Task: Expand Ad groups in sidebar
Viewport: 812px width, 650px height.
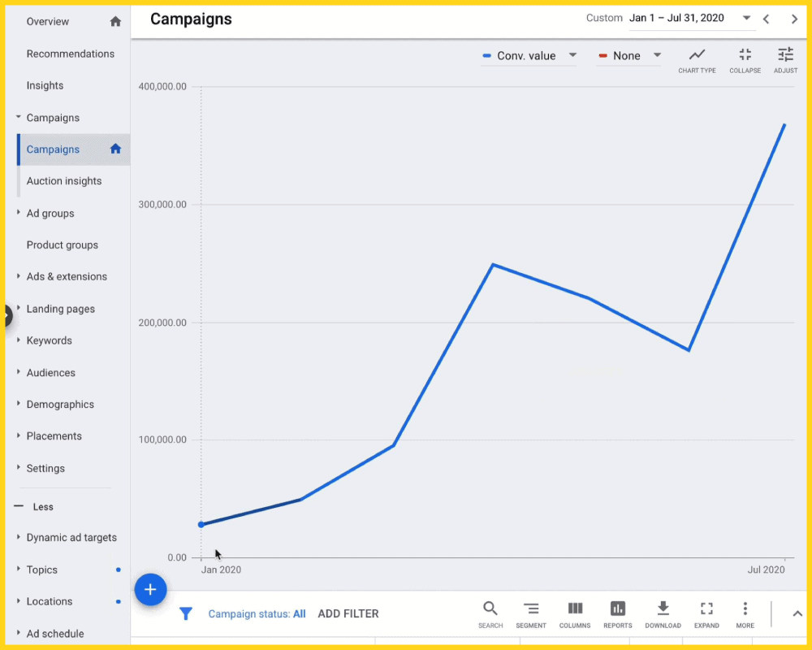Action: [18, 213]
